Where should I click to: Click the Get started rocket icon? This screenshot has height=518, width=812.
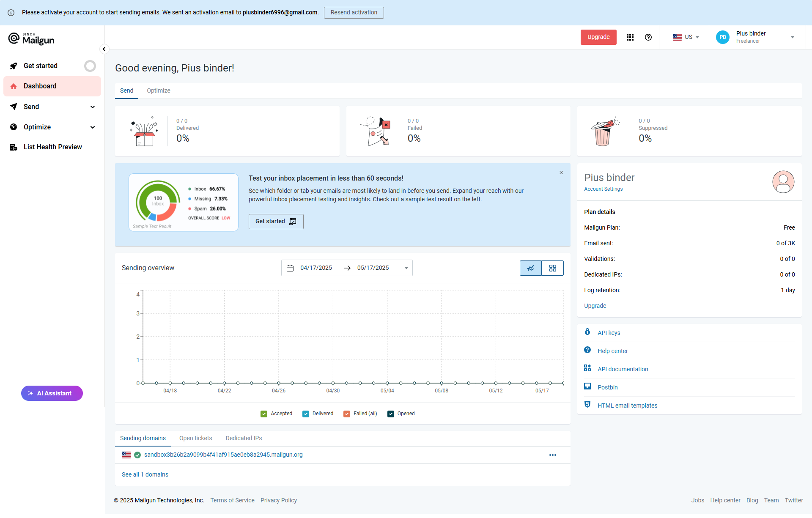pyautogui.click(x=14, y=66)
